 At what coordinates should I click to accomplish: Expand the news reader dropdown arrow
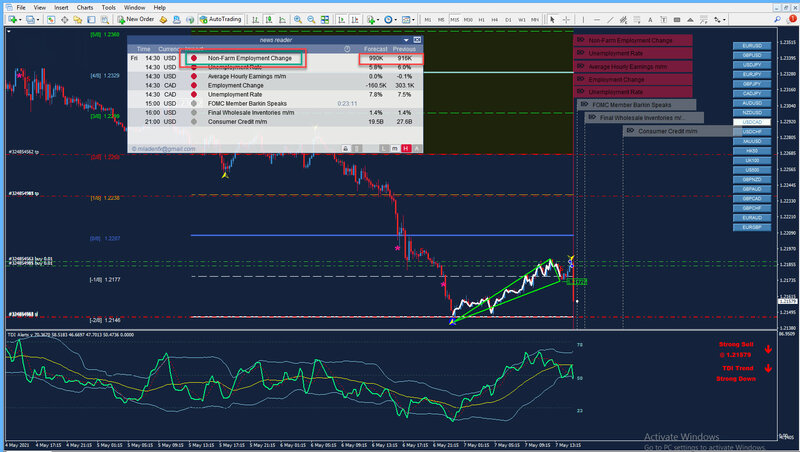(x=406, y=40)
